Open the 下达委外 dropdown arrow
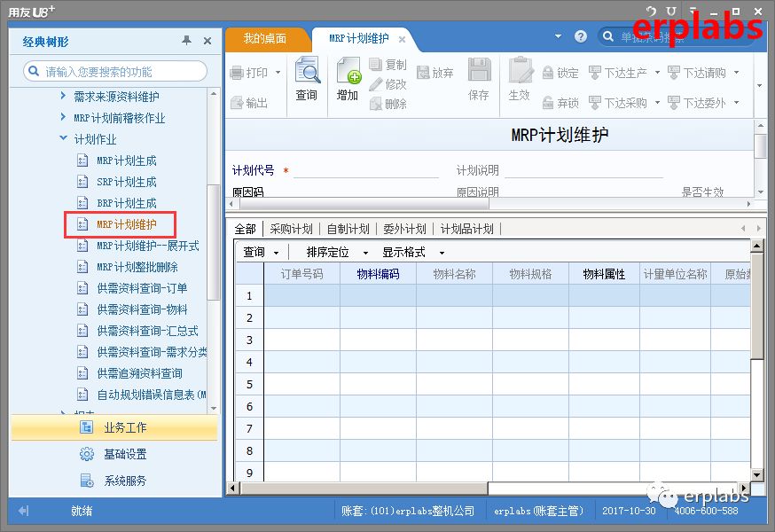The image size is (775, 532). click(737, 103)
